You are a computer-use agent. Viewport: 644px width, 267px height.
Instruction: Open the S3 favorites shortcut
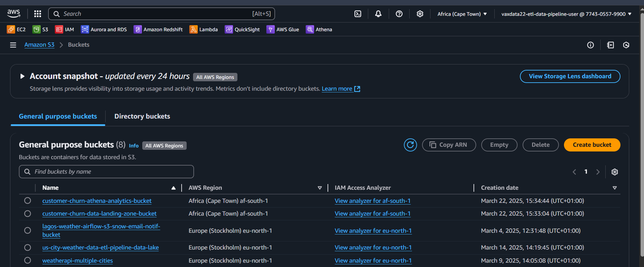pyautogui.click(x=40, y=30)
